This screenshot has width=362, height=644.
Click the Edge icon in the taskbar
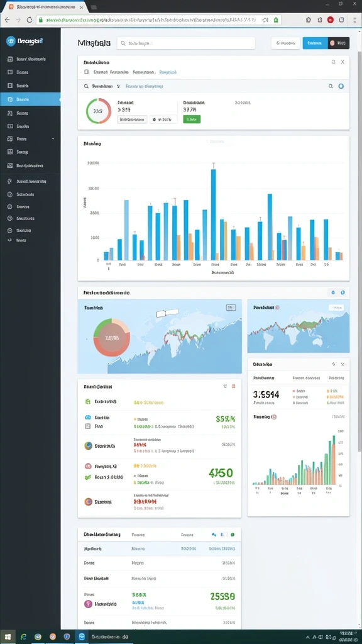pyautogui.click(x=23, y=636)
